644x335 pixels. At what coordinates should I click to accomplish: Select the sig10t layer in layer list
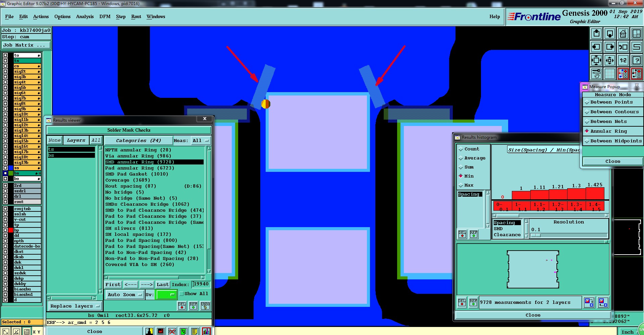click(x=27, y=114)
